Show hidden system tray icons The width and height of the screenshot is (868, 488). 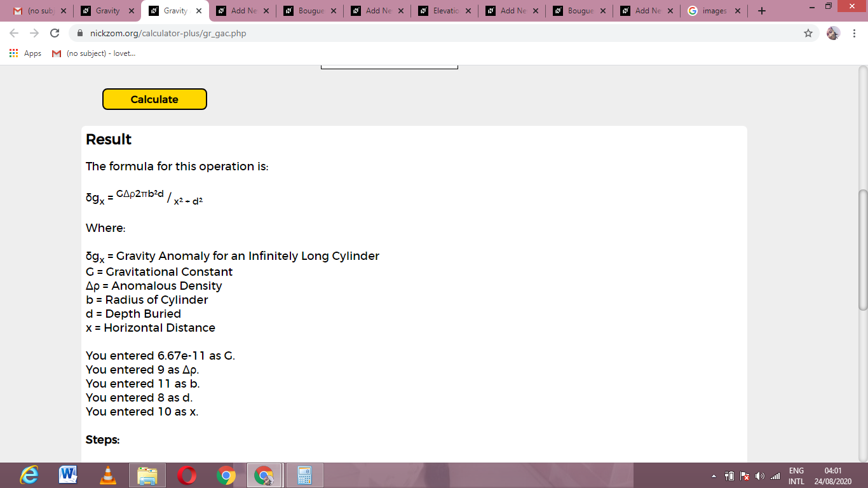[713, 476]
